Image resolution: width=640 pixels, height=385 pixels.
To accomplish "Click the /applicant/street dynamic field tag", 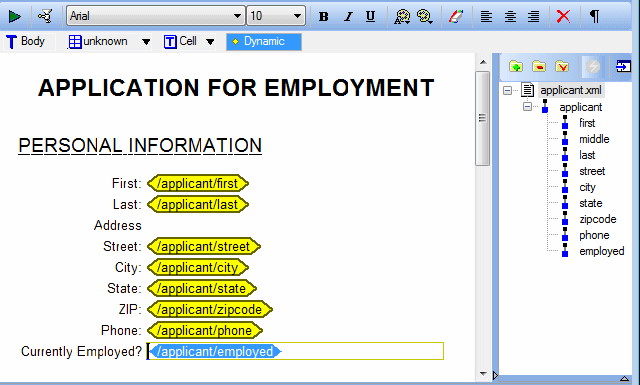I will [204, 247].
